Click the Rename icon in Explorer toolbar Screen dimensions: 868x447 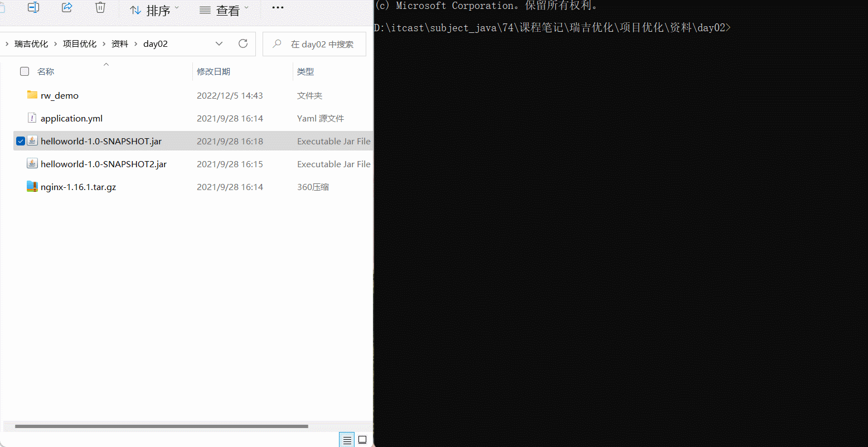33,7
